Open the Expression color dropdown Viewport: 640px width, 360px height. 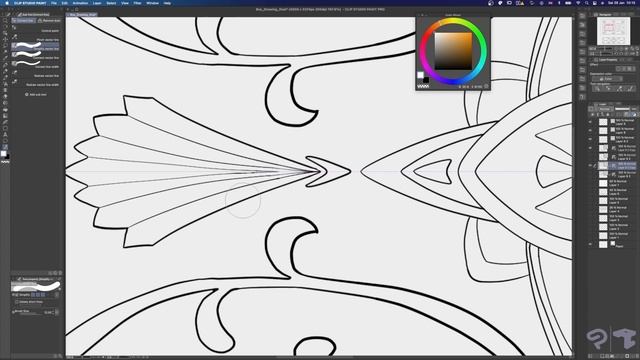pos(607,79)
